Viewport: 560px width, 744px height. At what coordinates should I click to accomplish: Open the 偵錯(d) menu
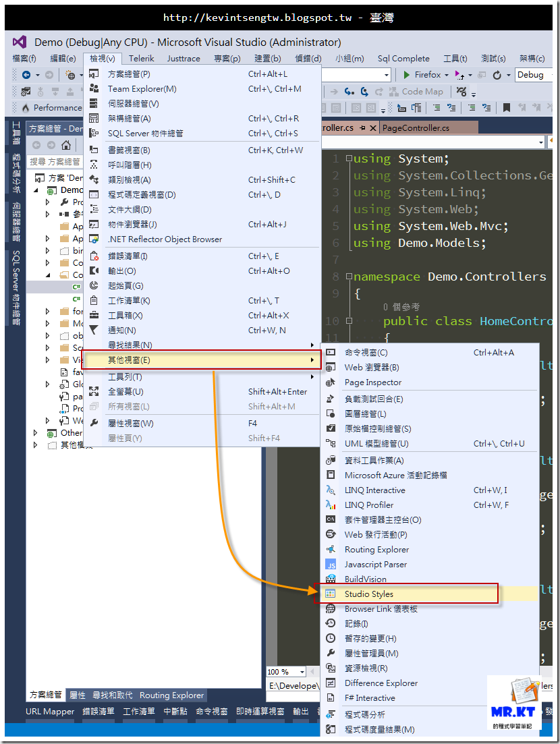point(308,59)
